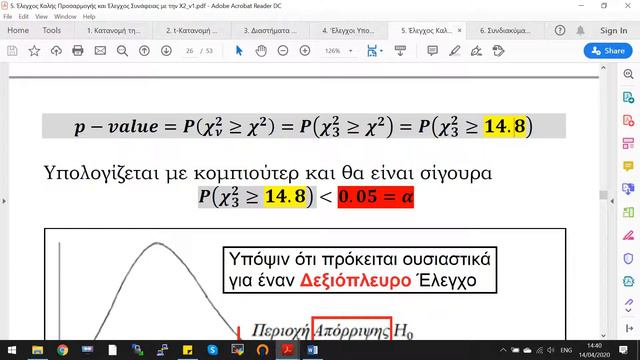Open the Comment tool in the right pane

pos(628,166)
